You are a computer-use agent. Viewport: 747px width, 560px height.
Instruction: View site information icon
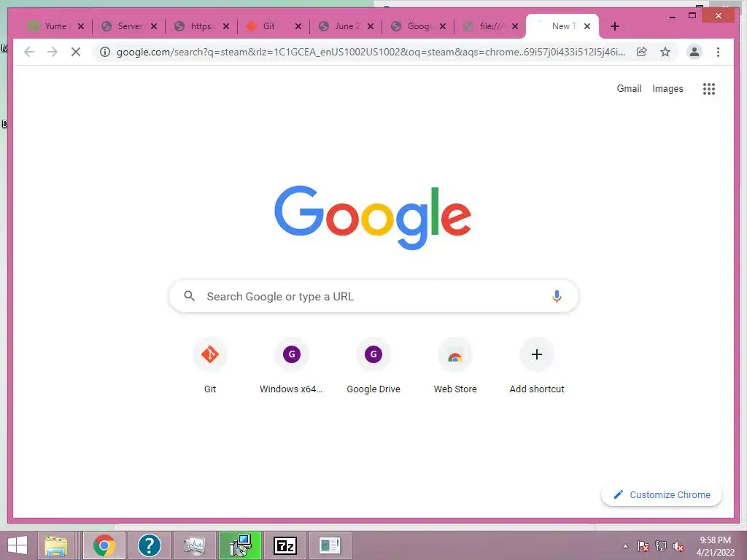(x=105, y=52)
